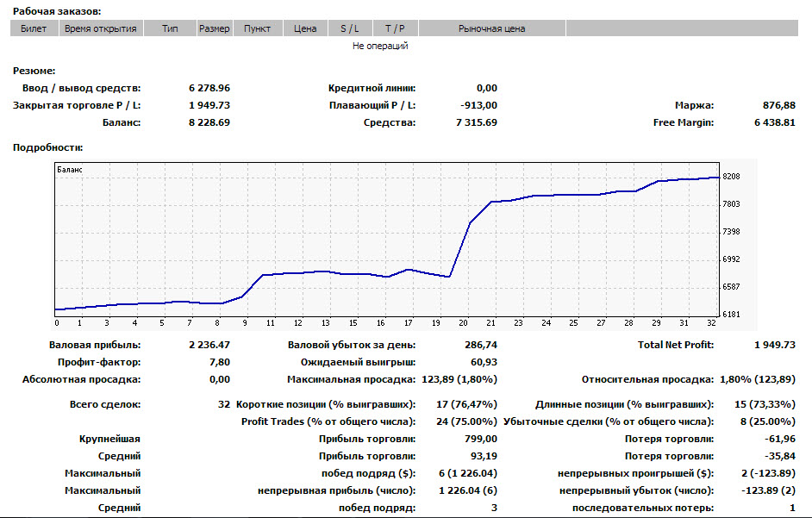
Task: Click the profit trades value 24 (75.00%)
Action: tap(466, 421)
